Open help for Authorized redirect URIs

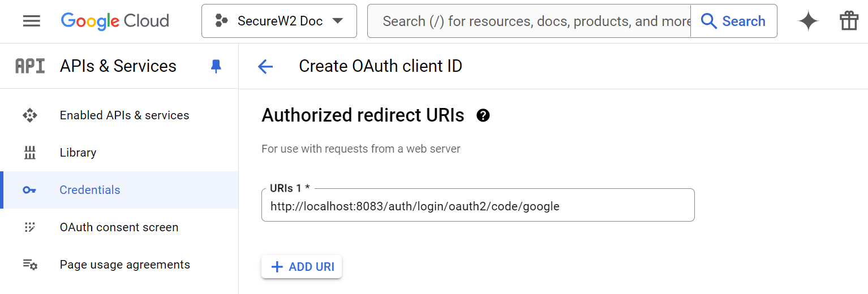[483, 115]
